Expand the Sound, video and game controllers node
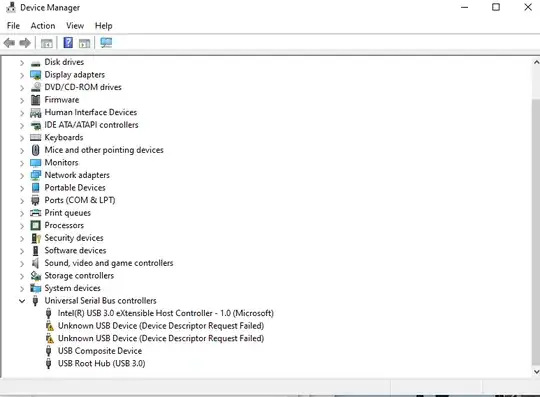540x397 pixels. coord(22,264)
